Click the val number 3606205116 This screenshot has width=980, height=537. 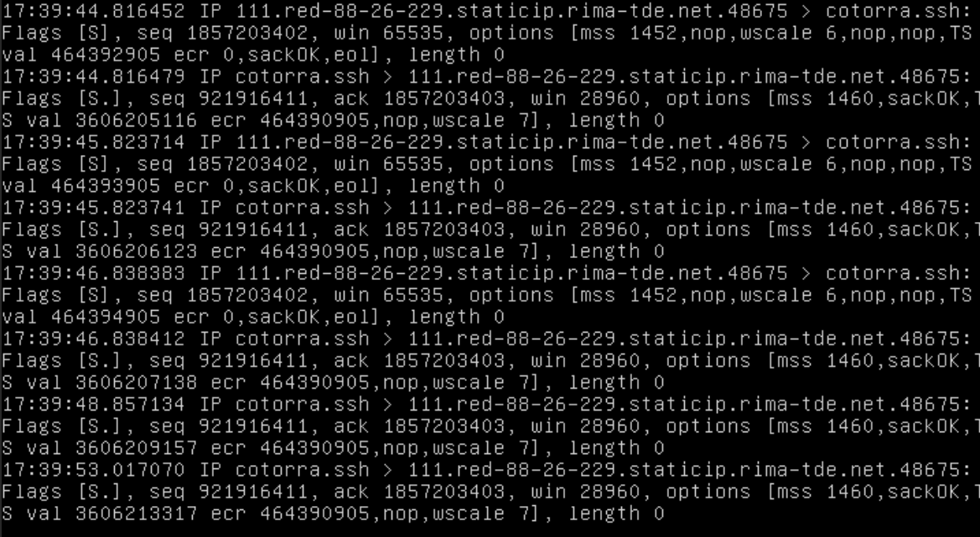137,120
